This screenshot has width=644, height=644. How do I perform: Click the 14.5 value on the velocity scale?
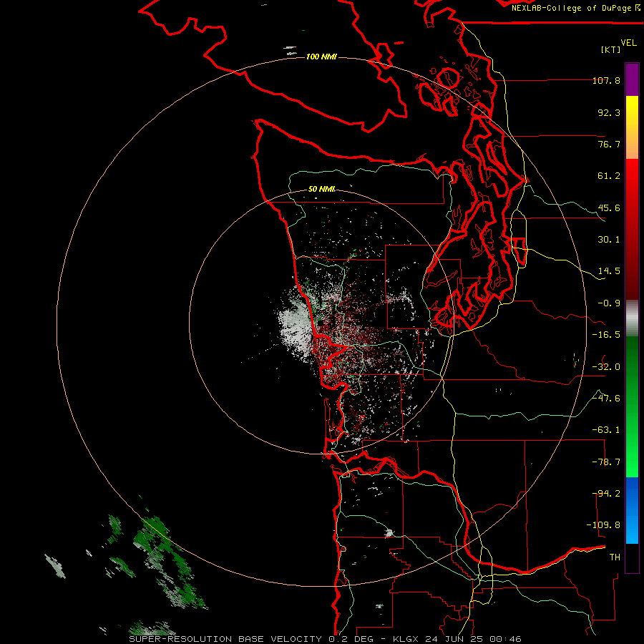pos(609,271)
